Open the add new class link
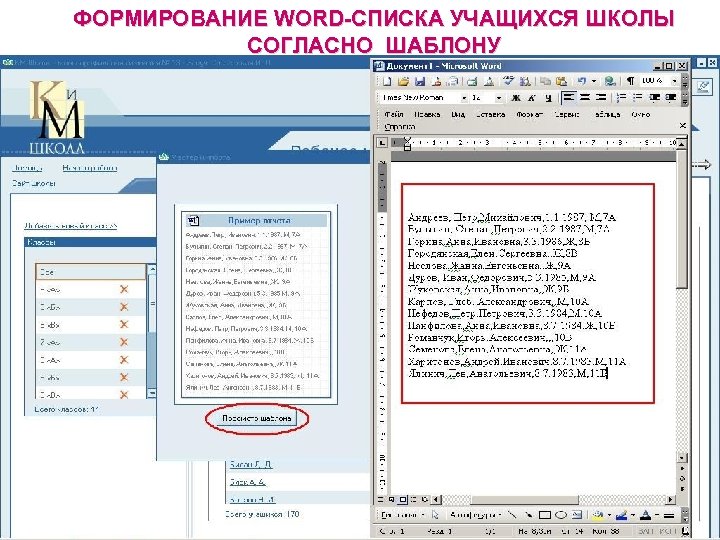The image size is (720, 540). pos(71,226)
